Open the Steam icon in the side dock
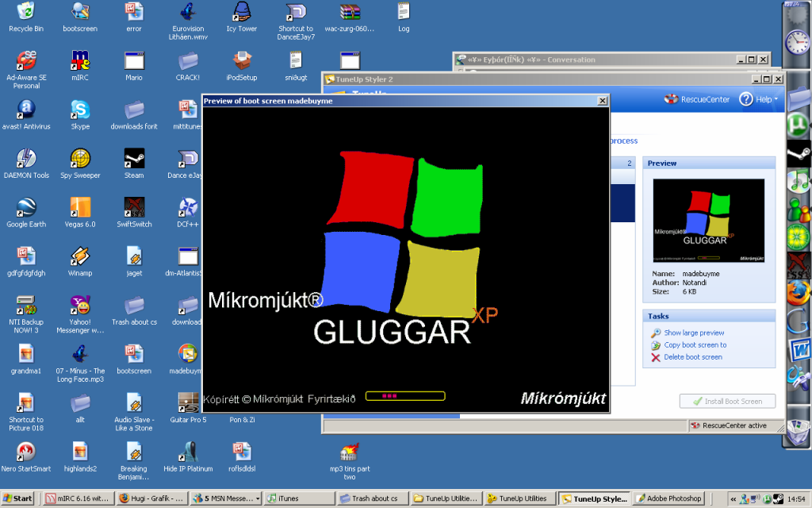Image resolution: width=812 pixels, height=508 pixels. [798, 153]
